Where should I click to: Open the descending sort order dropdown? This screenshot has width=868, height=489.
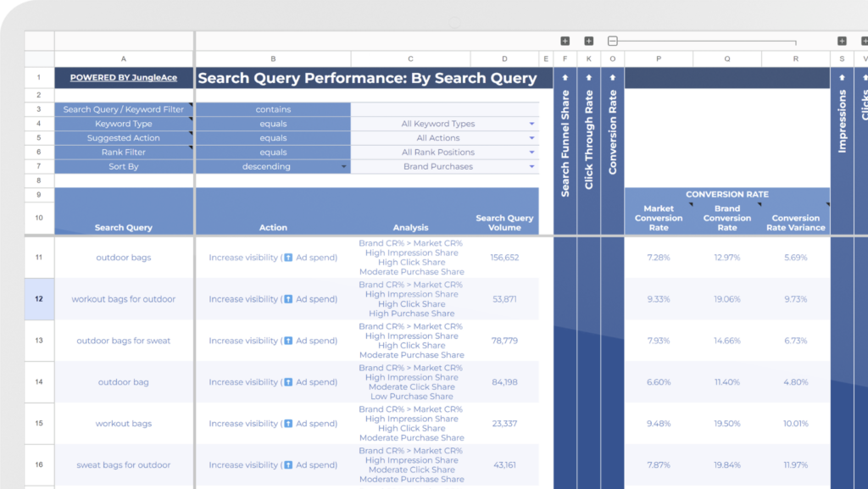344,166
